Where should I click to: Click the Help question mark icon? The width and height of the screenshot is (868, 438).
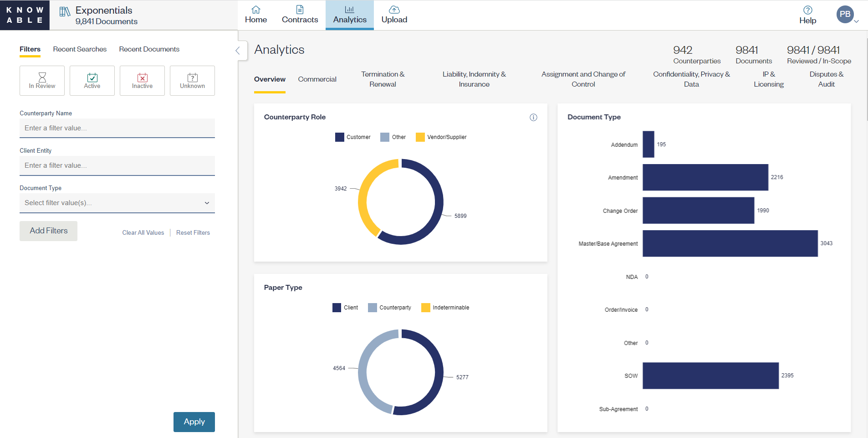[807, 10]
